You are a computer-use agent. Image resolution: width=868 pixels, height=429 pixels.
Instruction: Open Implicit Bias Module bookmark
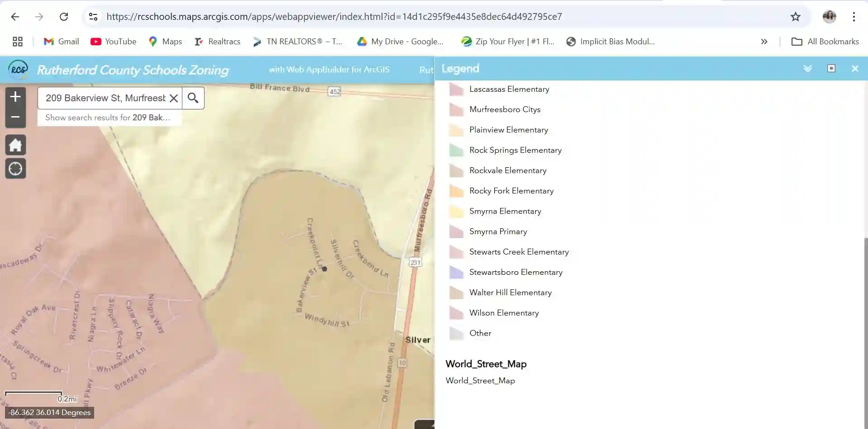610,42
